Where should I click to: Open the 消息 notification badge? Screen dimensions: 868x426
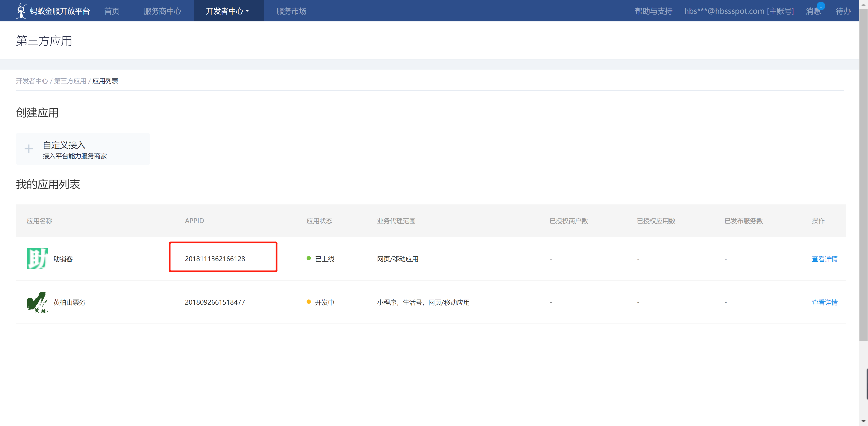821,6
